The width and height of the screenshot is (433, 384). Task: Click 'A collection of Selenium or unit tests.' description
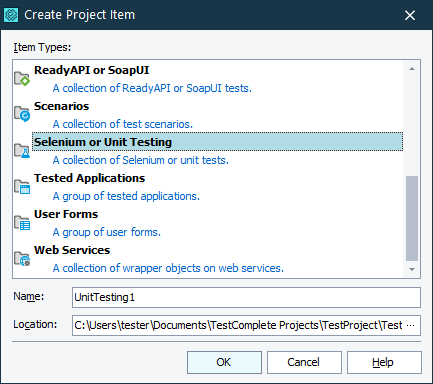141,160
